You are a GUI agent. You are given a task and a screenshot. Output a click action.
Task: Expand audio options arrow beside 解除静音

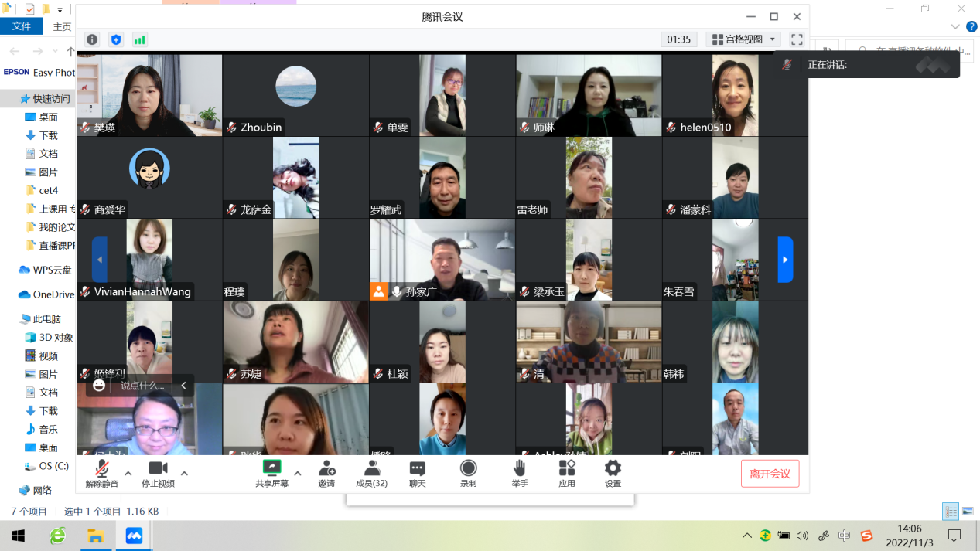(128, 474)
